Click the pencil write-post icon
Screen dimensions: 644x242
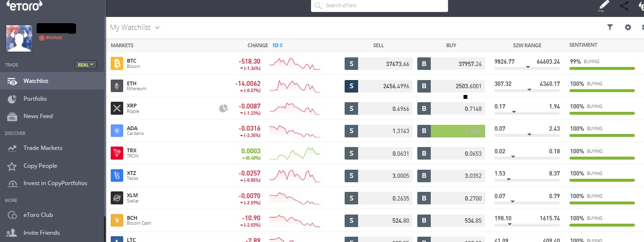(604, 6)
